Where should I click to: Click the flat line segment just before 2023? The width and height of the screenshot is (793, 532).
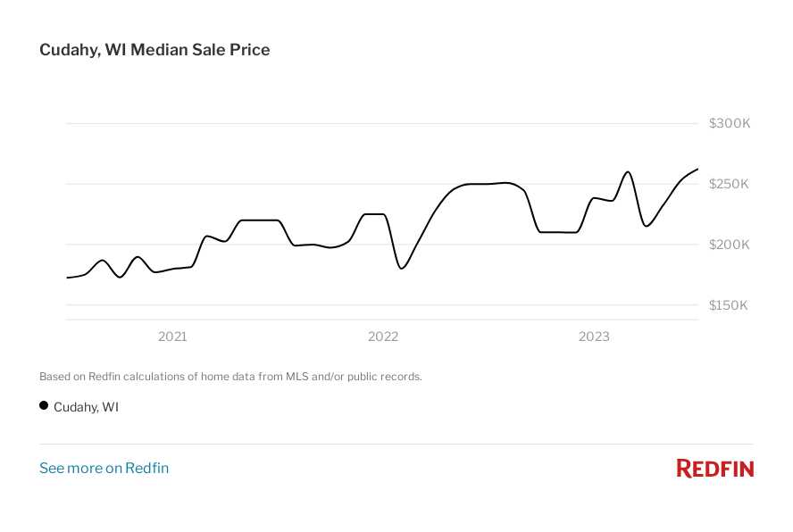point(560,232)
